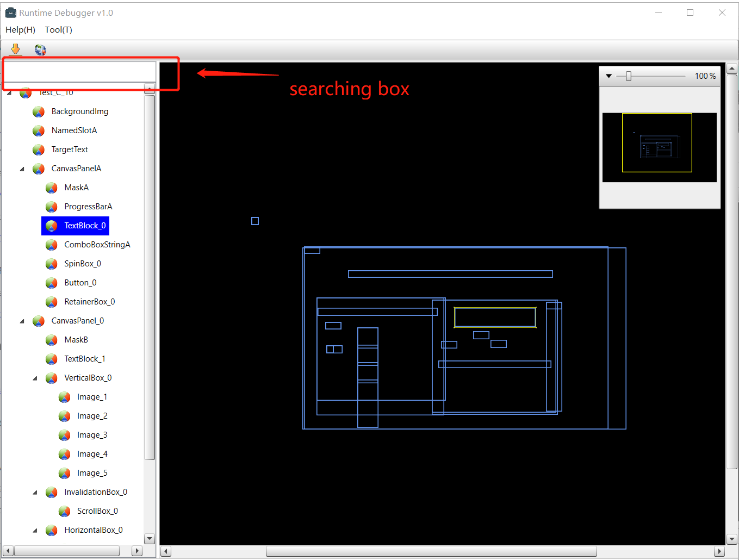
Task: Select the ScrollBox_0 tree item label
Action: [x=97, y=511]
